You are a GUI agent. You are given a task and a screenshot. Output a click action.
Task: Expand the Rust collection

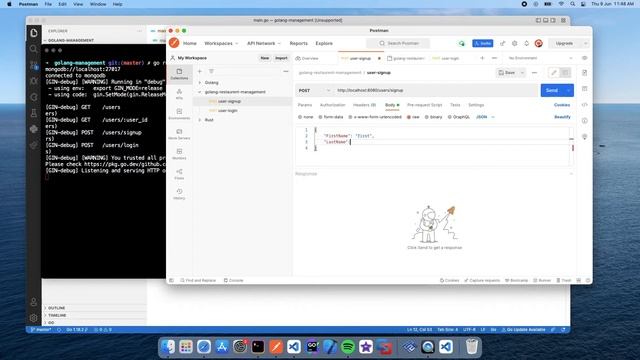(200, 120)
